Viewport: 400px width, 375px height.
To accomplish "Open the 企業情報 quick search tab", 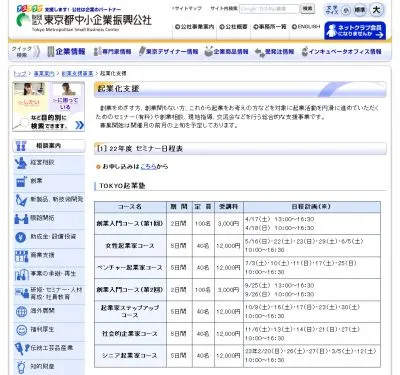I will coord(66,52).
